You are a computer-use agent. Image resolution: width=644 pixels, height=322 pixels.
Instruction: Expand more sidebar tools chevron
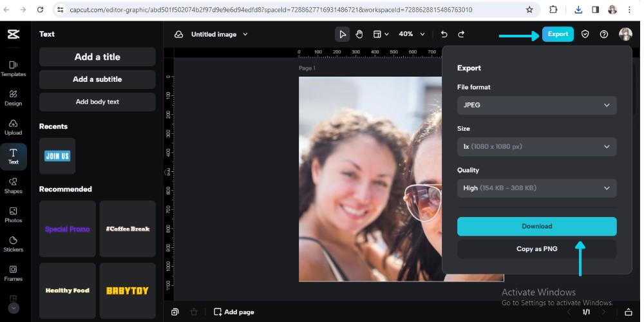(14, 308)
